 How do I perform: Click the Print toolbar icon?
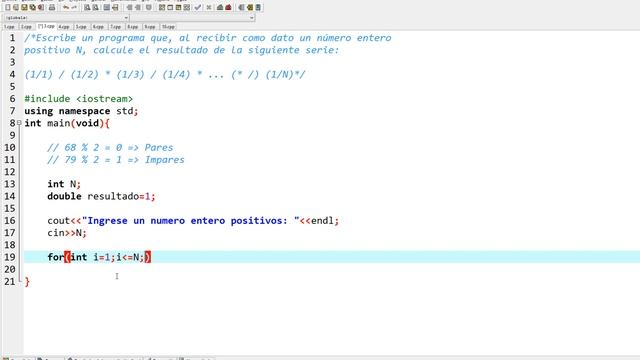[x=51, y=7]
